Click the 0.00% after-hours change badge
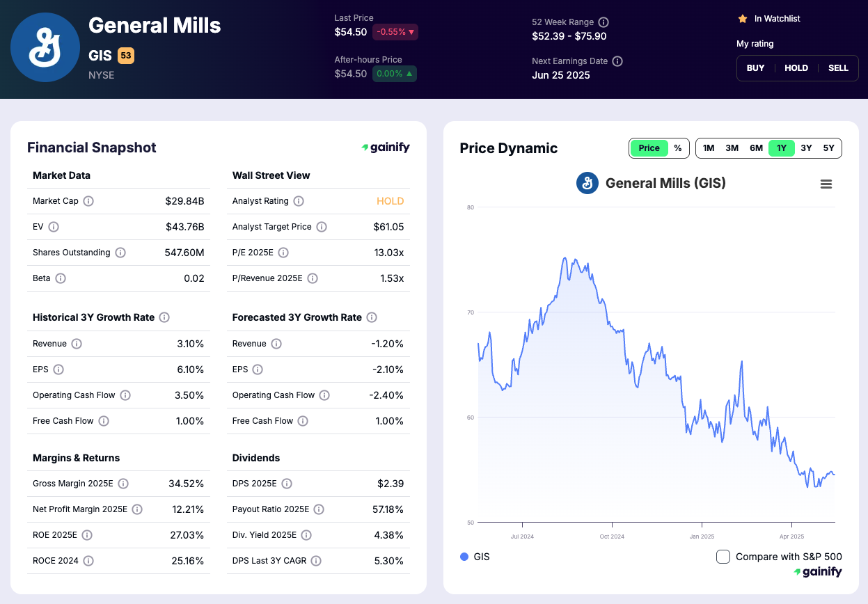868x604 pixels. click(395, 74)
